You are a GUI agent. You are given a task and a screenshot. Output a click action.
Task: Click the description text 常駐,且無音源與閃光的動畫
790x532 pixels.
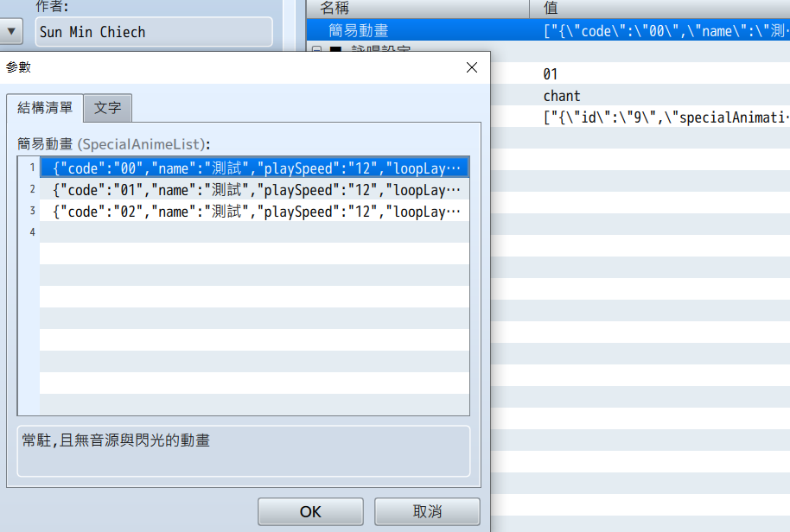[116, 440]
